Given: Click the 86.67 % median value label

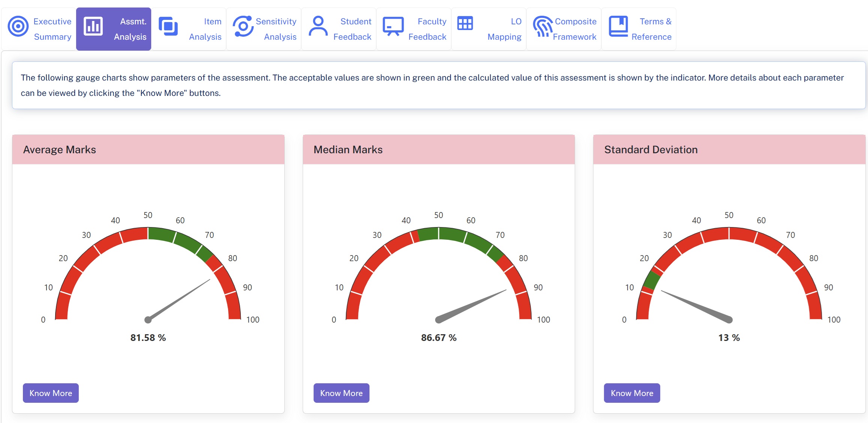Looking at the screenshot, I should pos(439,338).
